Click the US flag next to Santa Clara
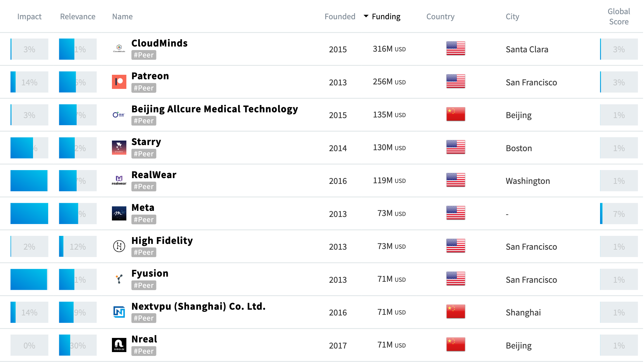This screenshot has height=362, width=644. 455,49
